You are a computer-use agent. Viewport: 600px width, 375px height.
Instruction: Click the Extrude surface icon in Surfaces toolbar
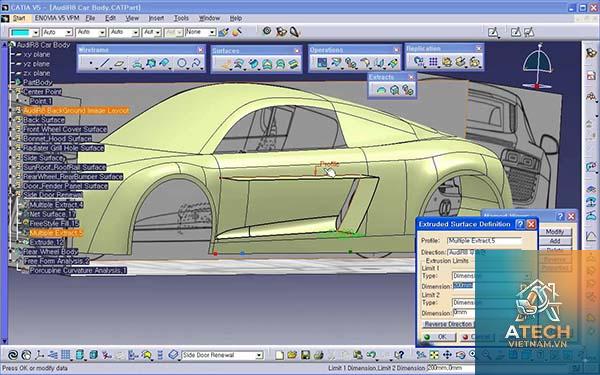click(226, 64)
